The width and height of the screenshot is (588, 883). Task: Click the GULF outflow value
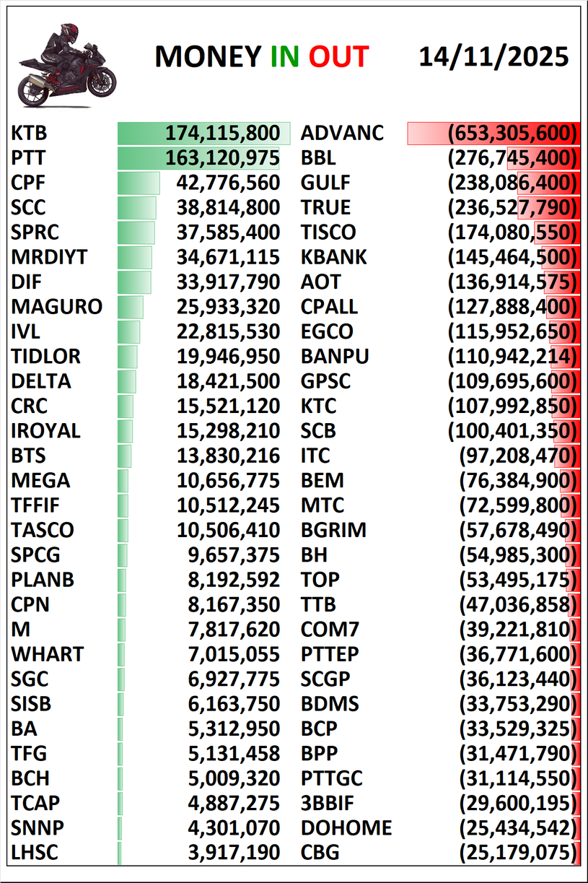click(x=512, y=183)
